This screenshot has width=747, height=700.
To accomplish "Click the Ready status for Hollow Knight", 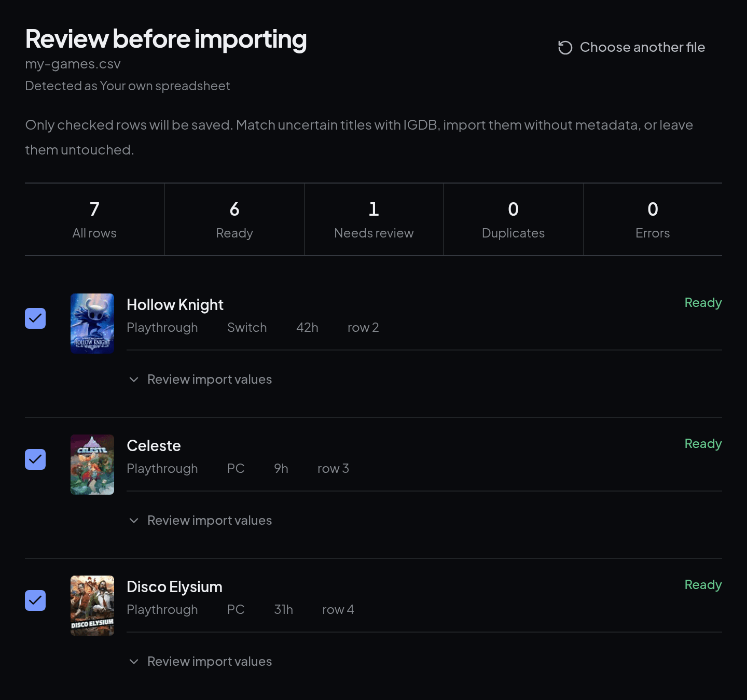I will coord(703,303).
